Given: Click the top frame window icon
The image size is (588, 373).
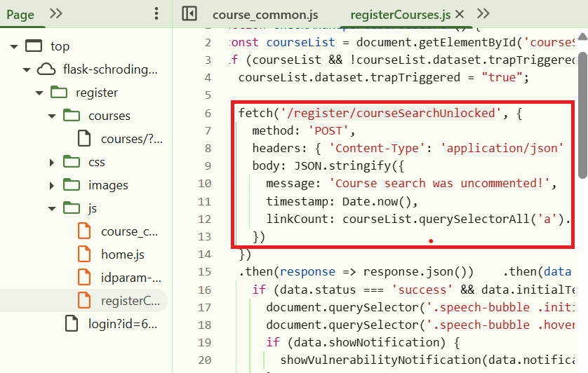Looking at the screenshot, I should point(34,46).
